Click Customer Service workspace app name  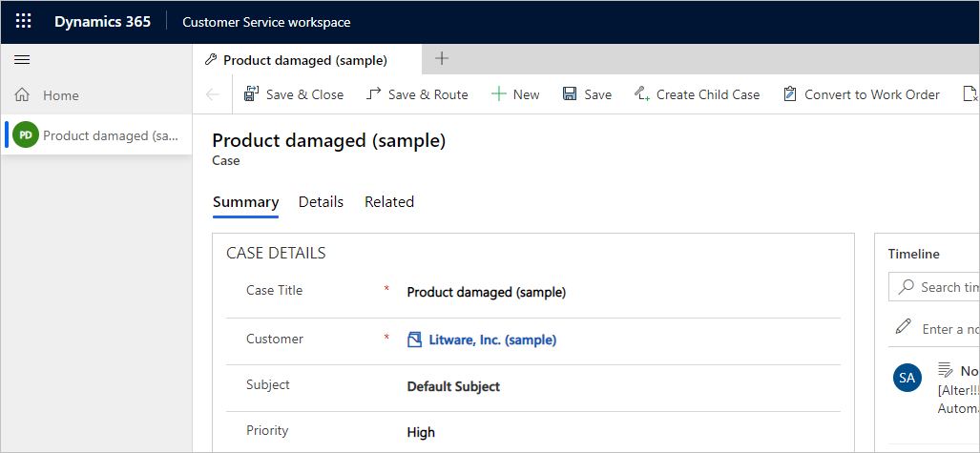coord(266,23)
